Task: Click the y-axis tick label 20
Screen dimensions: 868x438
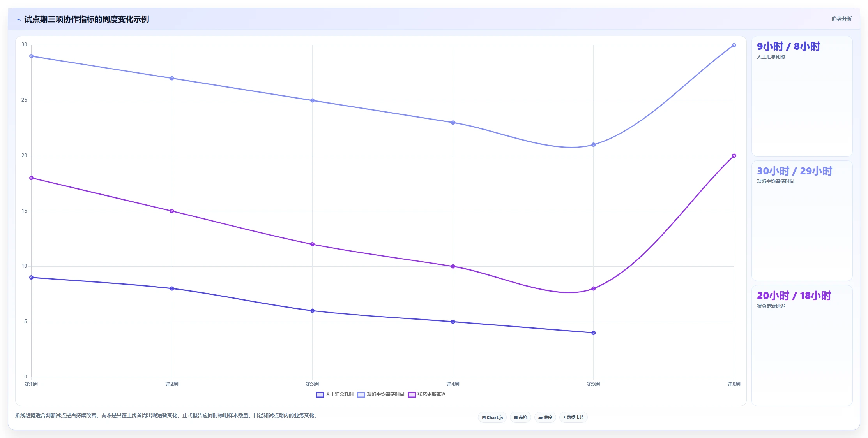Action: click(x=24, y=156)
